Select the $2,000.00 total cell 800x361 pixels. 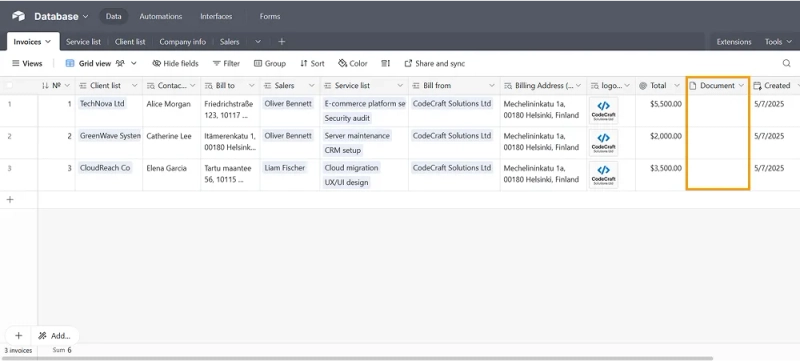[660, 143]
